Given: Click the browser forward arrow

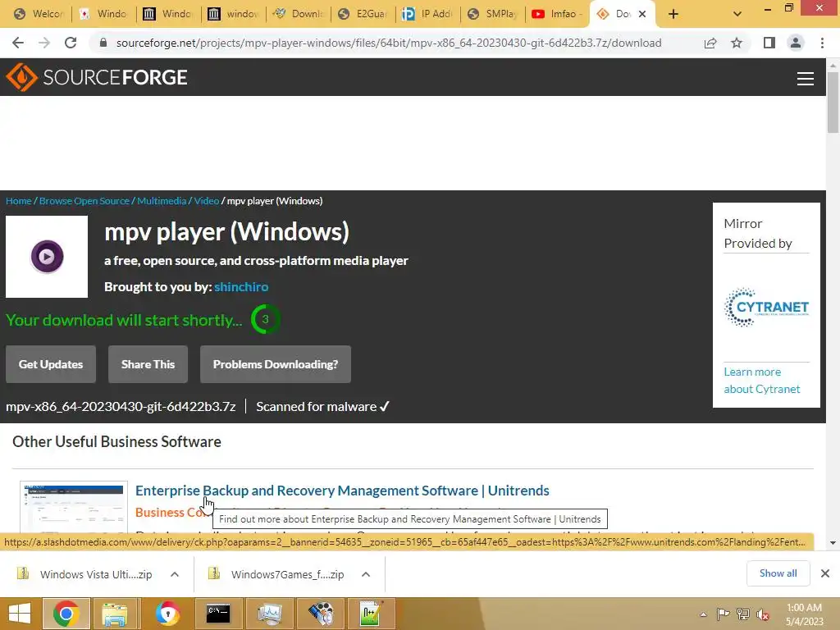Looking at the screenshot, I should [44, 43].
